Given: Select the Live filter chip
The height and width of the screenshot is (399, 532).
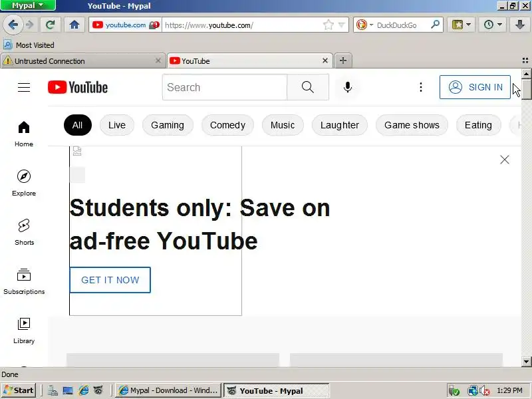Looking at the screenshot, I should pos(117,125).
